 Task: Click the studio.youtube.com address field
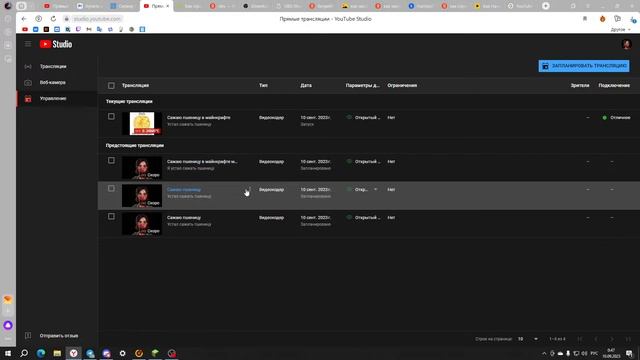pyautogui.click(x=97, y=19)
